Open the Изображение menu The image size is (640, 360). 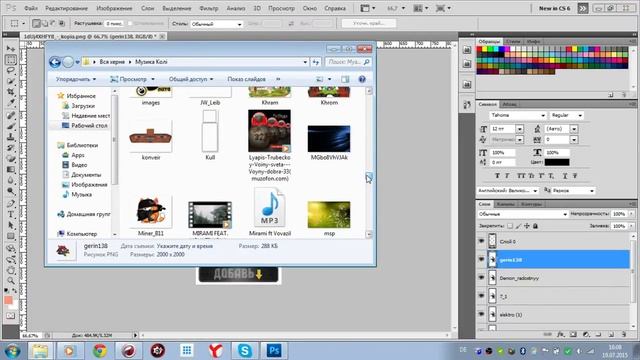click(x=114, y=8)
